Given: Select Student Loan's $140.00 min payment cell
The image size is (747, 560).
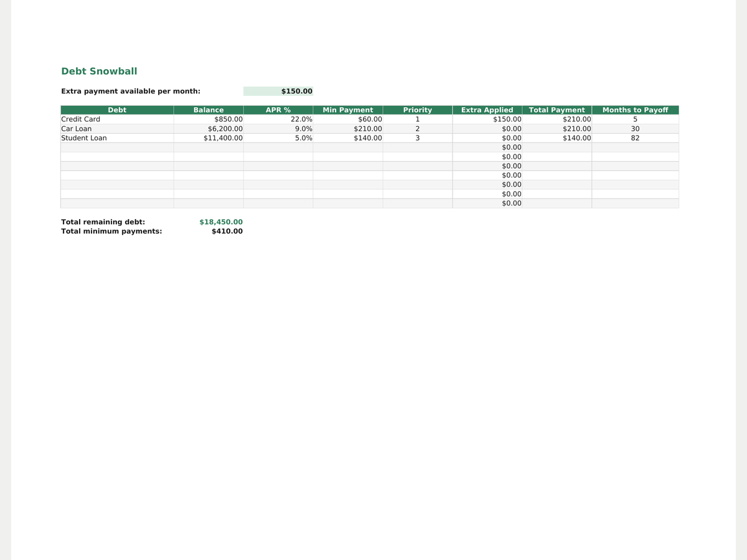Looking at the screenshot, I should (348, 138).
